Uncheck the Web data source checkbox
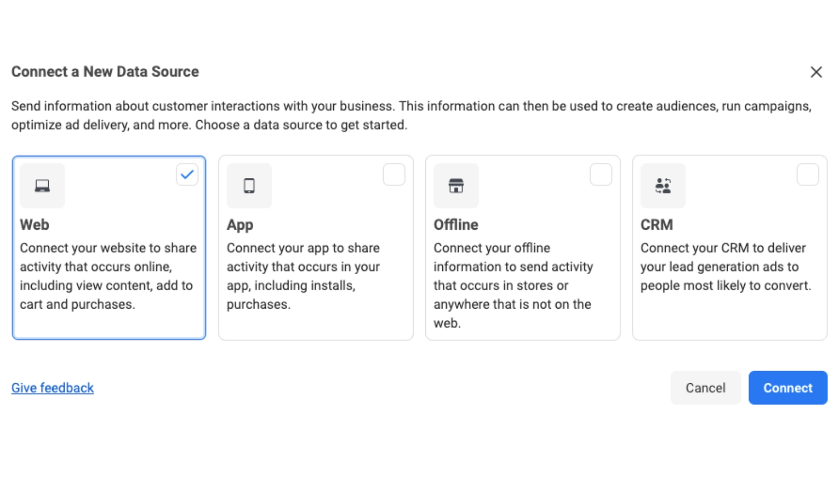Screen dimensions: 839x504 187,175
